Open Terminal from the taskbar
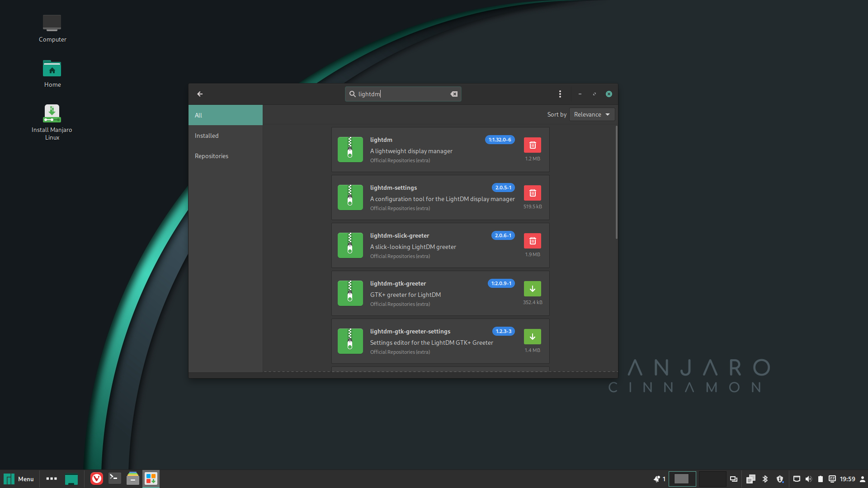The image size is (868, 488). (114, 479)
